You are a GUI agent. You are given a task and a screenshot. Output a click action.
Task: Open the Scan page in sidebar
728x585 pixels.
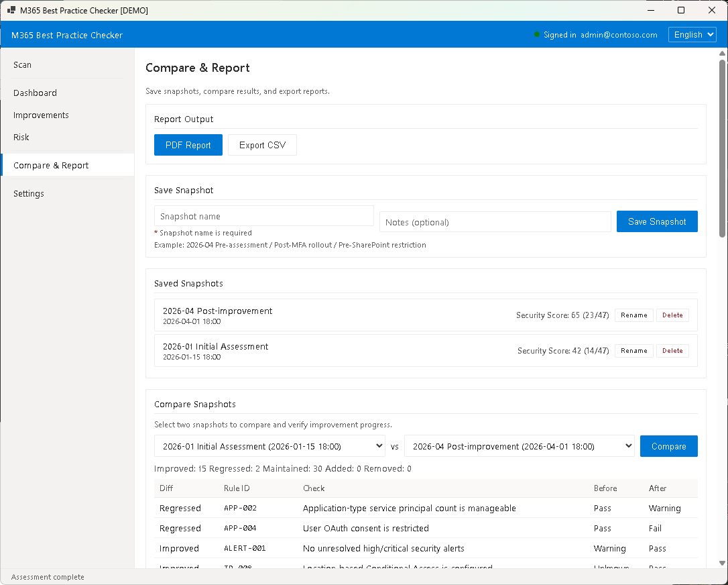(x=23, y=65)
